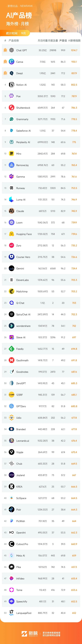Select the ElevenLabs icon
Viewport: 82px width, 644px height.
[x=11, y=280]
